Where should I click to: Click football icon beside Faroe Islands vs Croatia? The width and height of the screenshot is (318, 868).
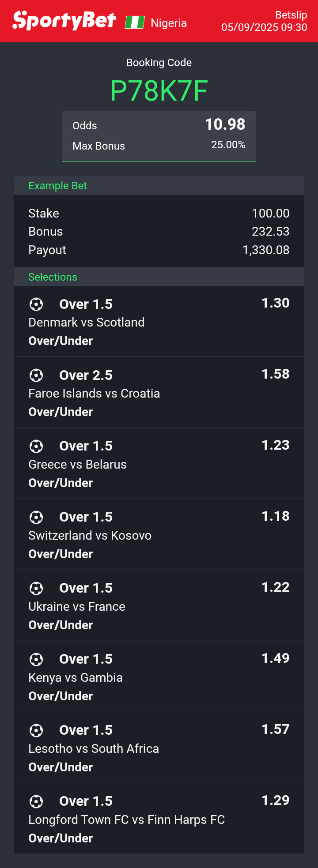click(36, 375)
